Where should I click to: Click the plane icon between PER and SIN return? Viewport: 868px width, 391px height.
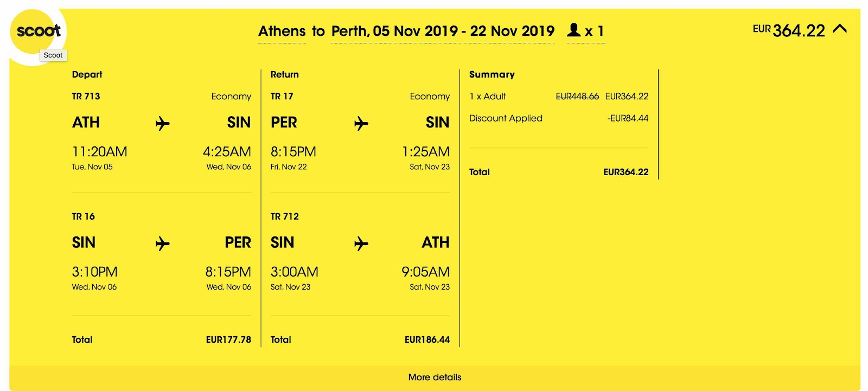(x=361, y=124)
